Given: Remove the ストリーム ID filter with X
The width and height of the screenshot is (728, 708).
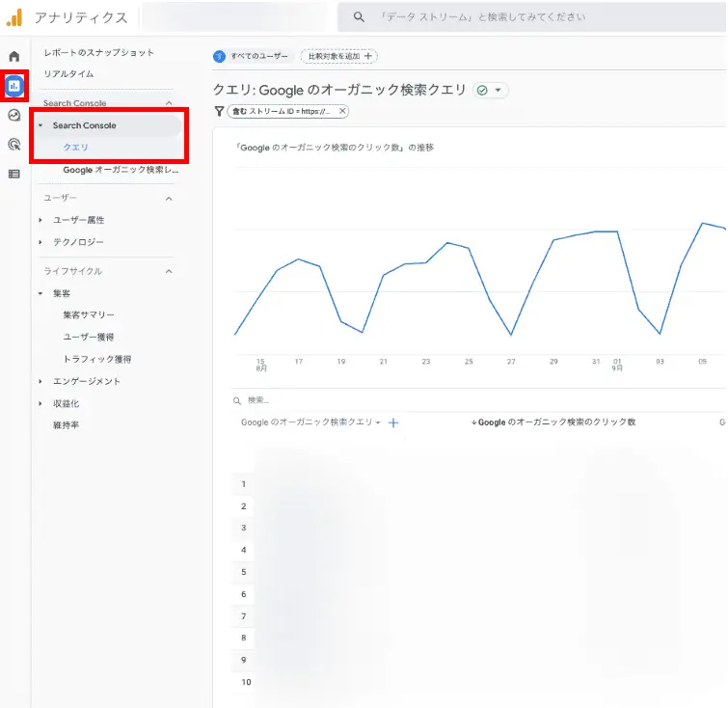Looking at the screenshot, I should (x=342, y=111).
